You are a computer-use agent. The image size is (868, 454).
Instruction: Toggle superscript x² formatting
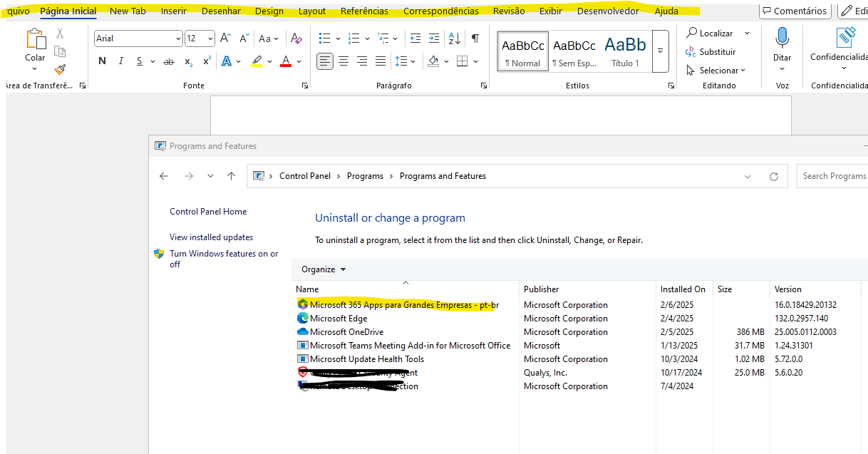(x=207, y=61)
